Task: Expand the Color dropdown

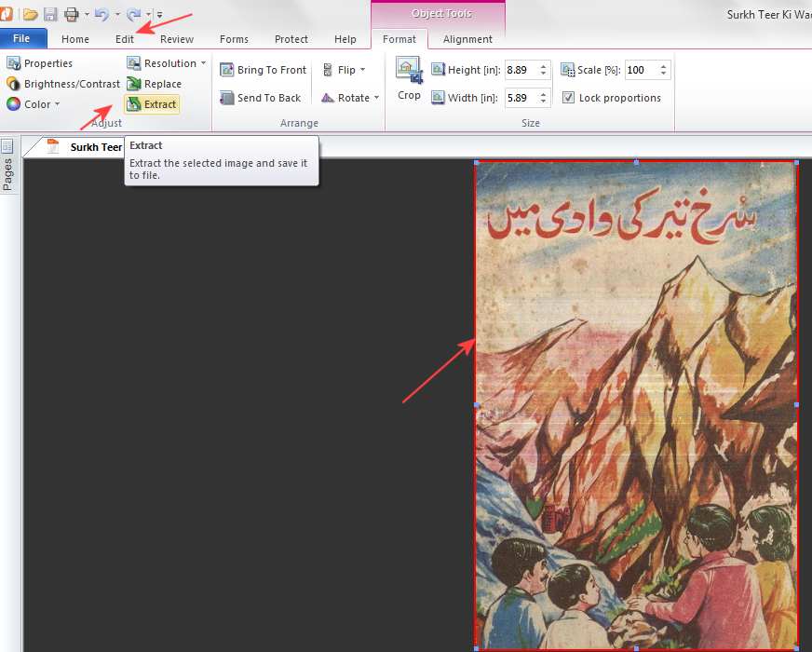Action: click(34, 104)
